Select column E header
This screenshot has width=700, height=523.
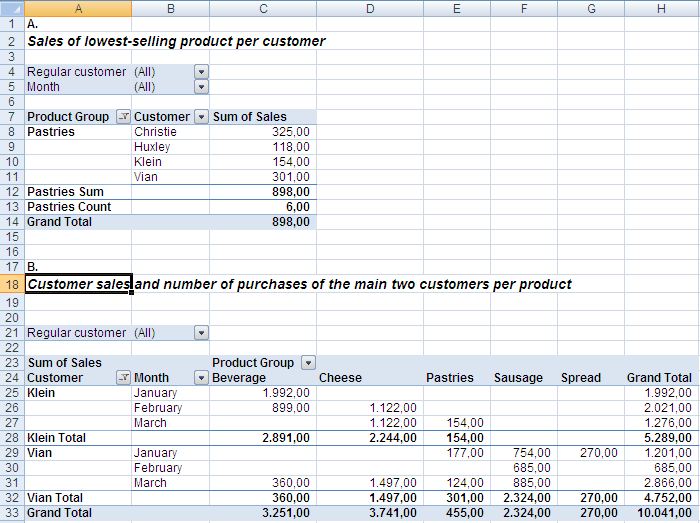(x=457, y=8)
